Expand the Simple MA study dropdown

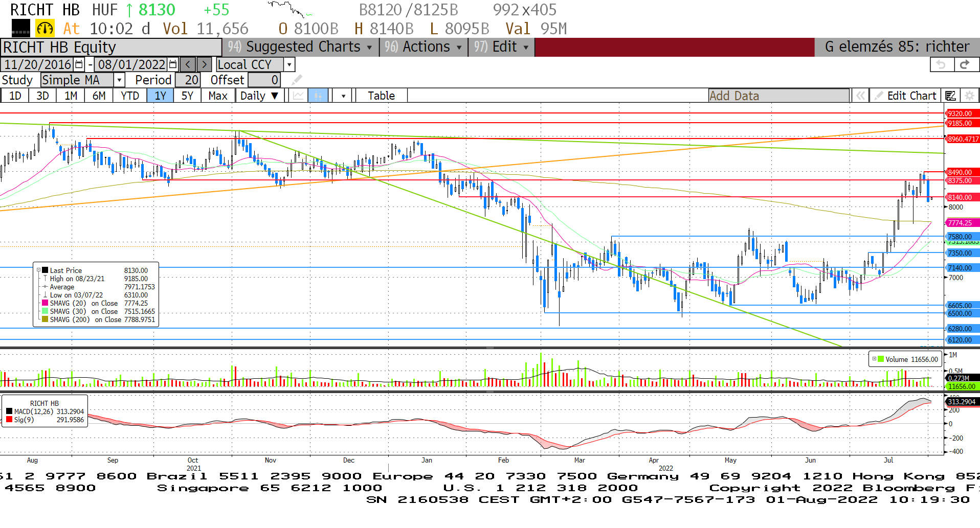click(x=119, y=80)
